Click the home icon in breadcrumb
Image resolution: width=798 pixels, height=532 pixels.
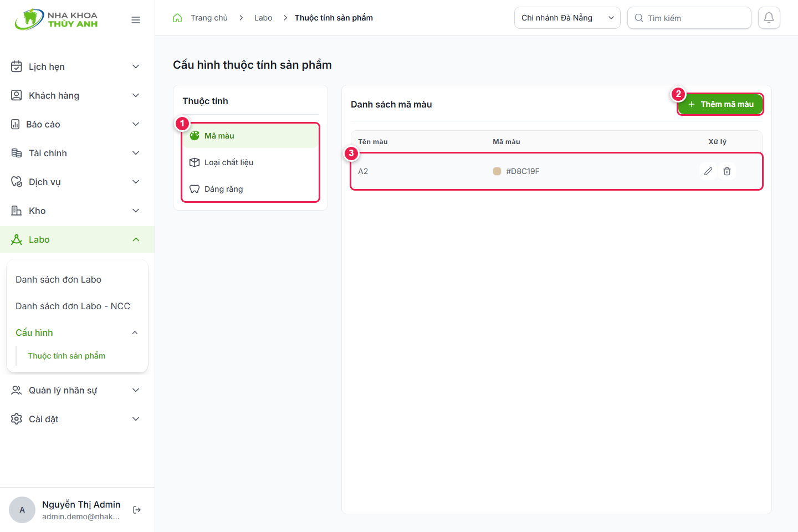coord(177,18)
